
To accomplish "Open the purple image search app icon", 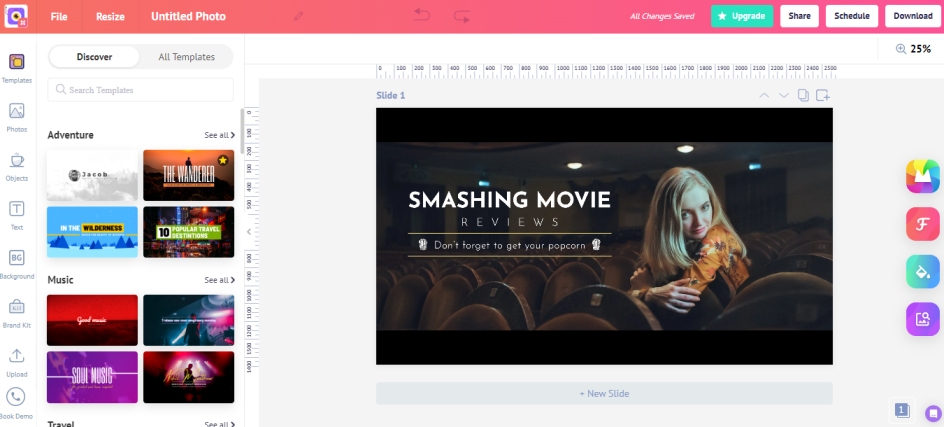I will (922, 319).
